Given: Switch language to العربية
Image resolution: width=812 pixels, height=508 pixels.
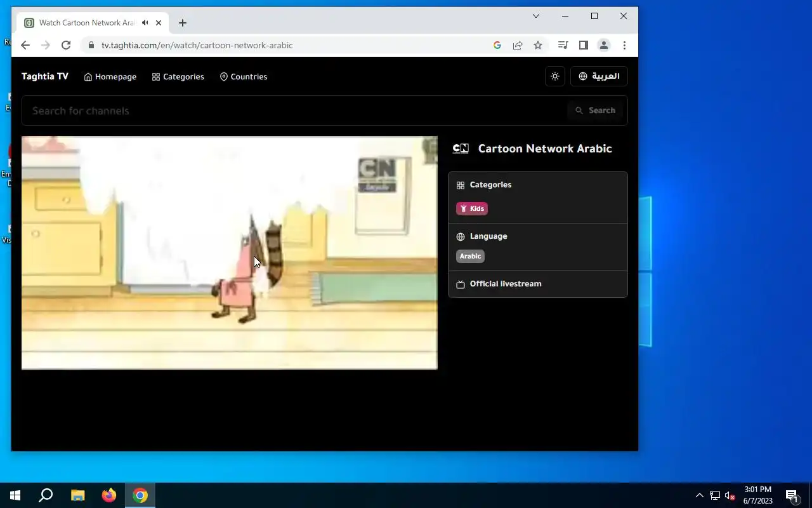Looking at the screenshot, I should click(599, 76).
